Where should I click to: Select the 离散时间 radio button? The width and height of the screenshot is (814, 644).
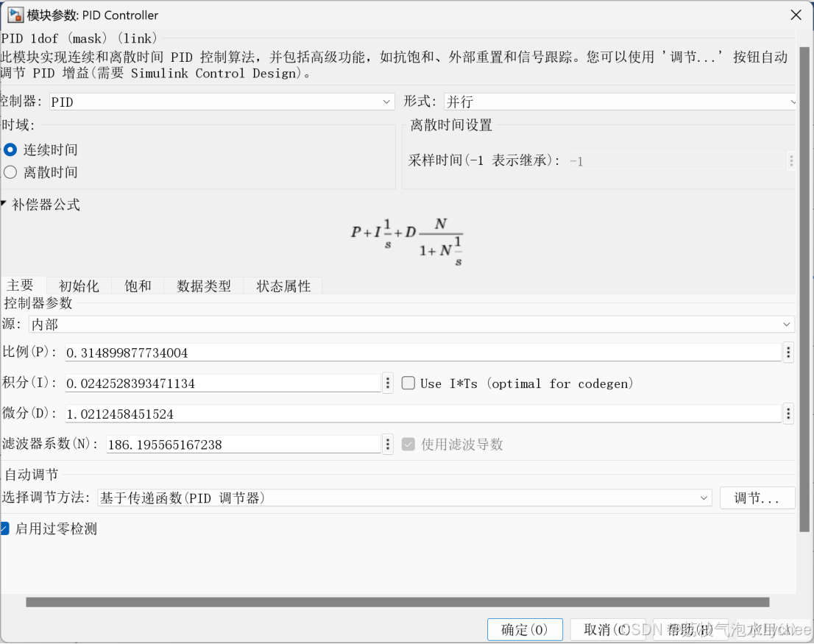tap(10, 172)
